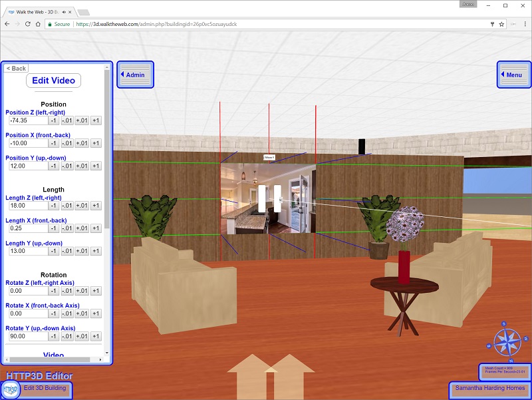The width and height of the screenshot is (532, 400).
Task: Increase Position X by .01
Action: point(82,143)
